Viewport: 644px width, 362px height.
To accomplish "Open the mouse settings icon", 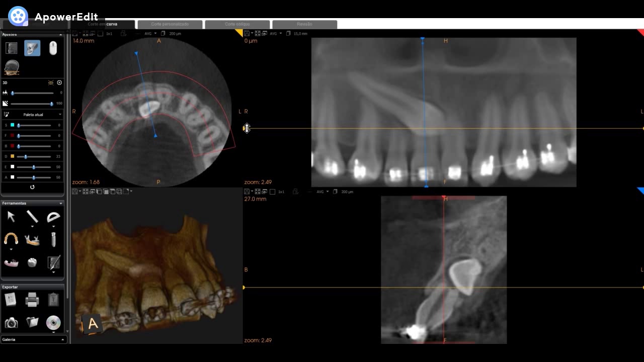I will [53, 48].
